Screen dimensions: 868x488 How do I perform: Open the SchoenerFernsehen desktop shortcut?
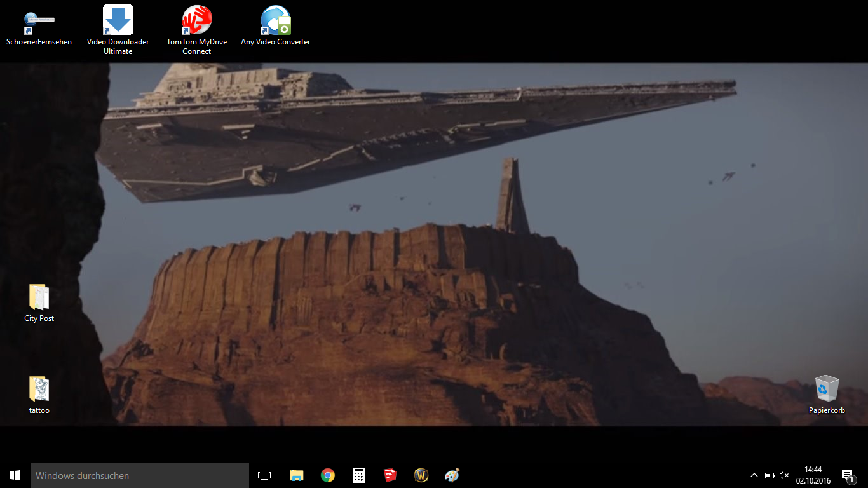[39, 24]
